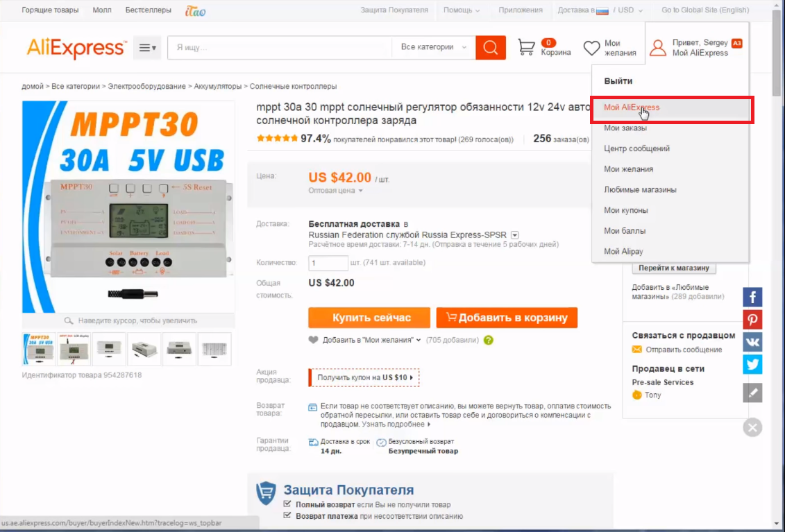Image resolution: width=785 pixels, height=532 pixels.
Task: Click the wishlist heart icon in header
Action: click(592, 48)
